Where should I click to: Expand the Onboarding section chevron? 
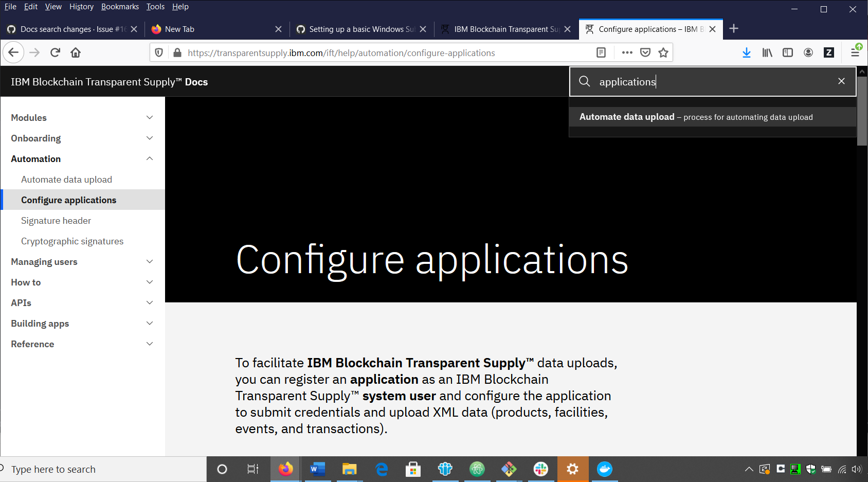pos(150,138)
